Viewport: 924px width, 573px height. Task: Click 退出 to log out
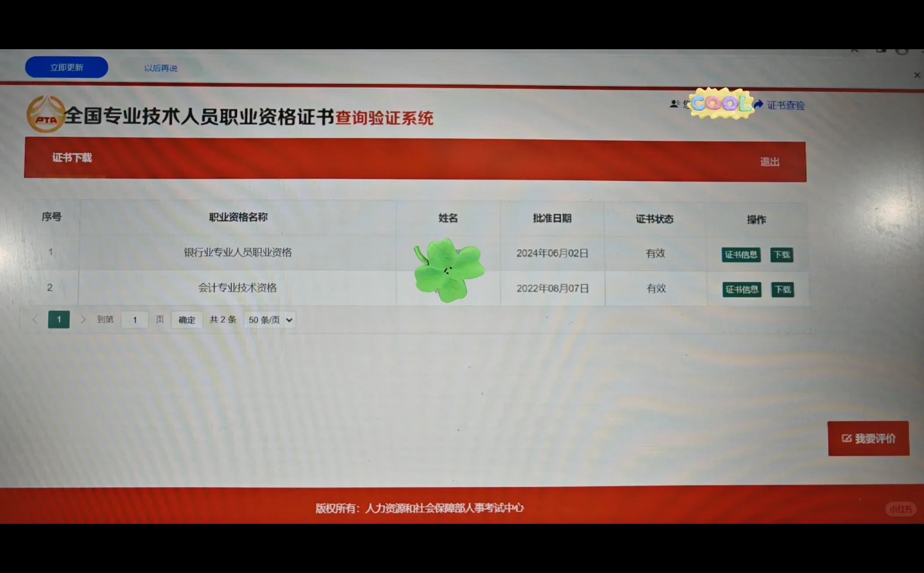click(x=770, y=161)
